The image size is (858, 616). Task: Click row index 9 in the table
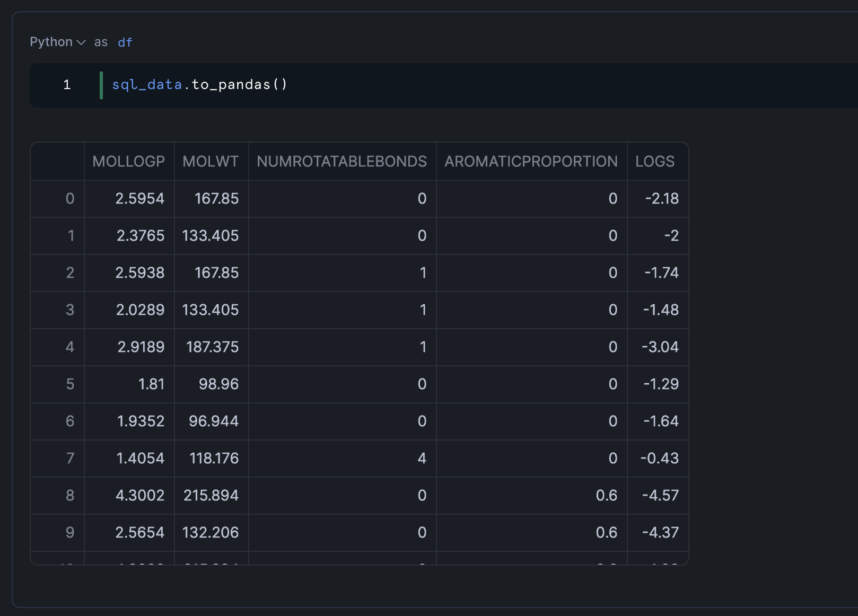(69, 533)
